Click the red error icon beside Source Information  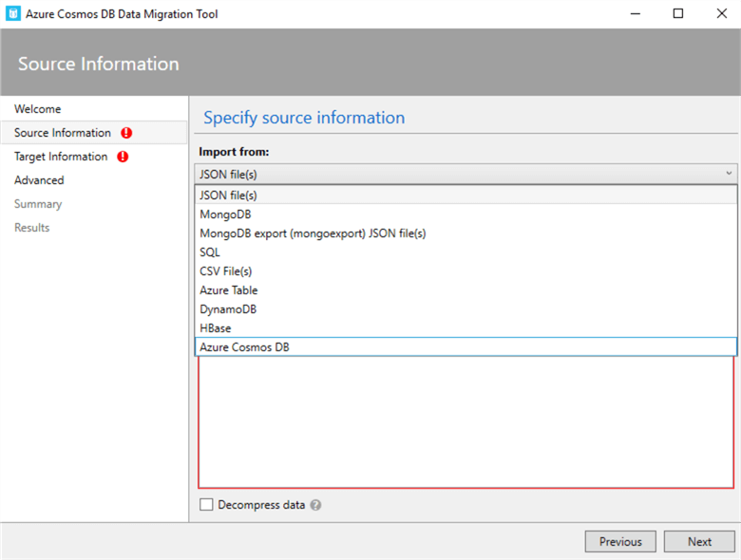[126, 133]
